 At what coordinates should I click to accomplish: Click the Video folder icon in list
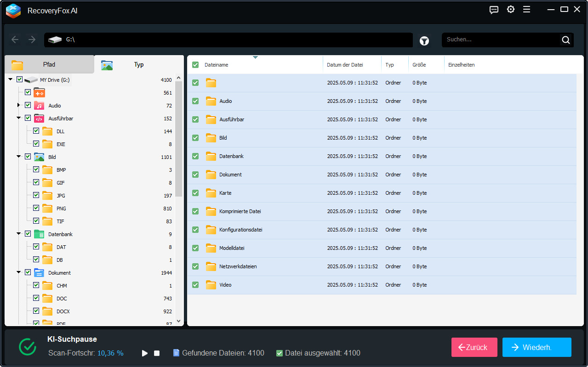point(211,285)
